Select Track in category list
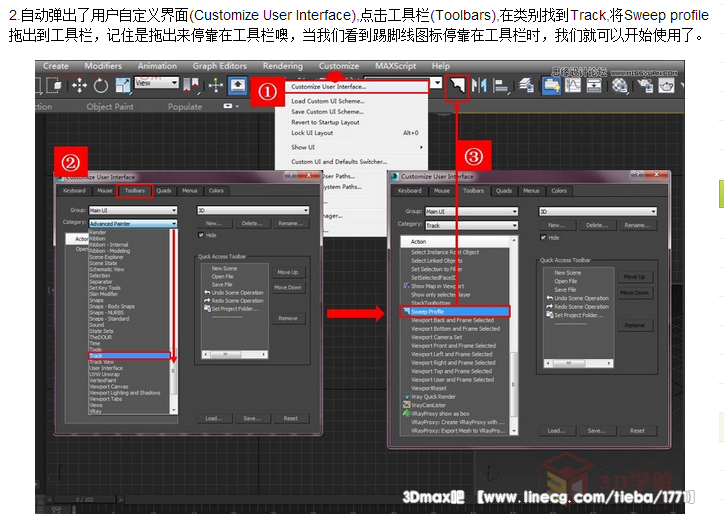Viewport: 724px width, 514px height. point(129,356)
